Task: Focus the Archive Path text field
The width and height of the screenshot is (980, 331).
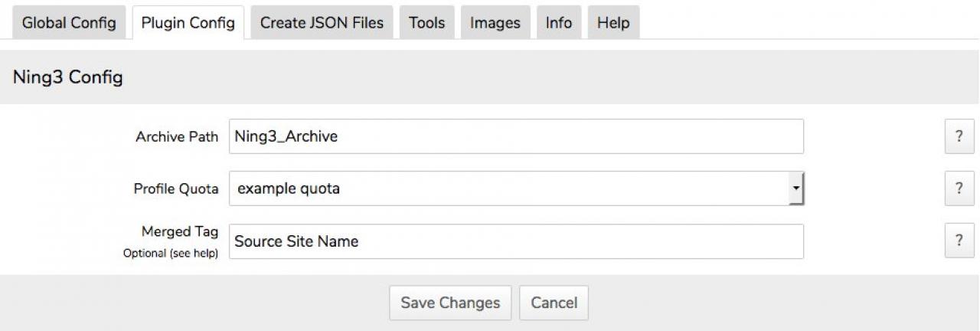Action: pos(516,136)
